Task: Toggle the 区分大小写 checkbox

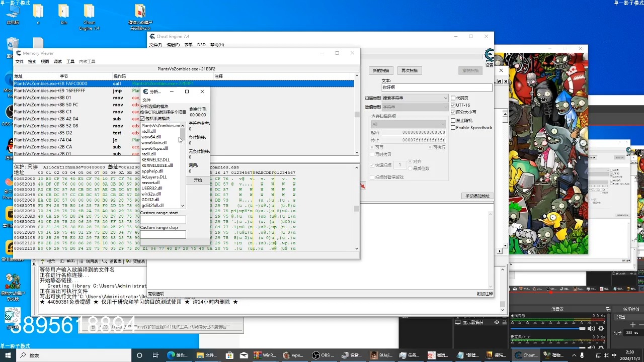Action: (x=453, y=112)
